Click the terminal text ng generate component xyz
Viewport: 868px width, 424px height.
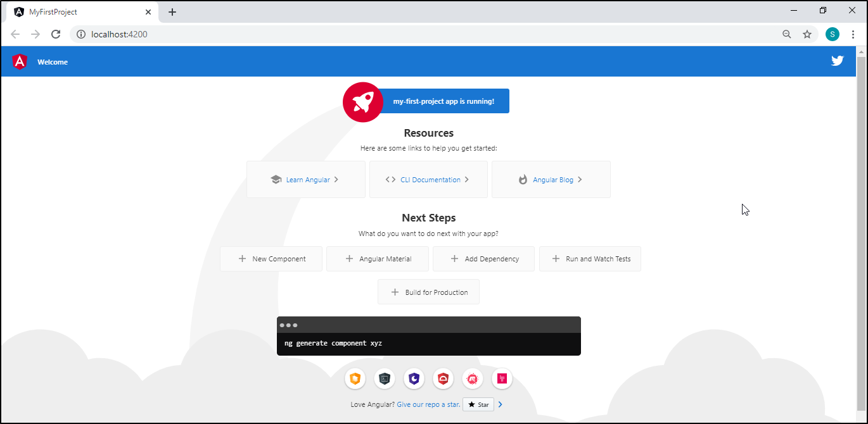tap(333, 344)
